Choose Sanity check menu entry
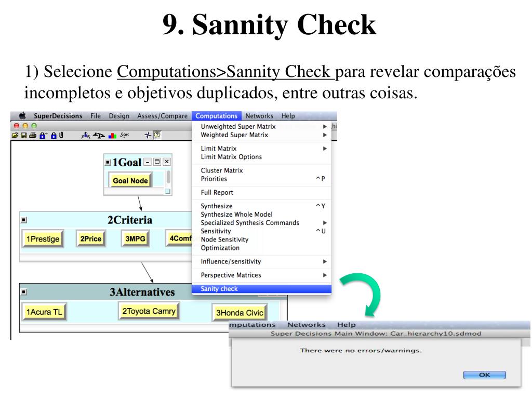The height and width of the screenshot is (399, 532). coord(262,289)
